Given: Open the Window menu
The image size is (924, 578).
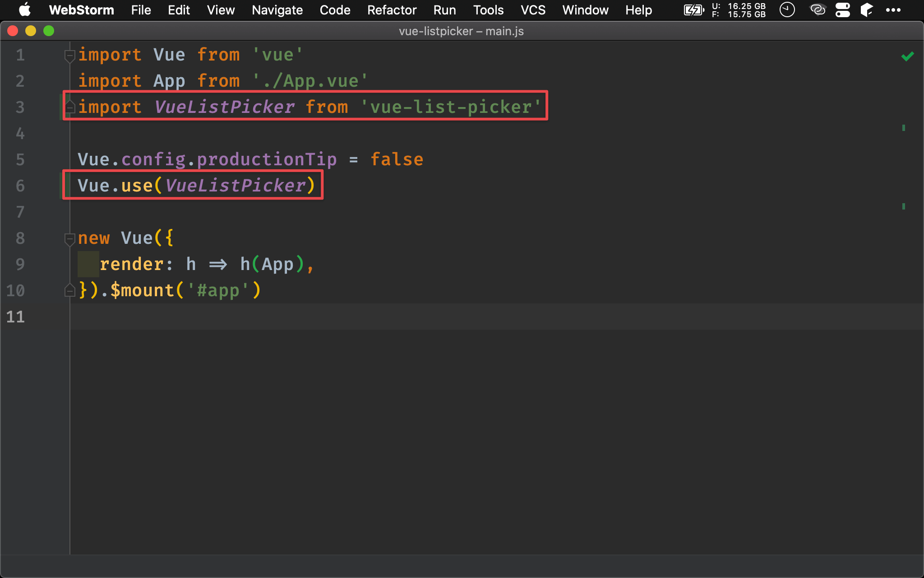Looking at the screenshot, I should coord(585,10).
